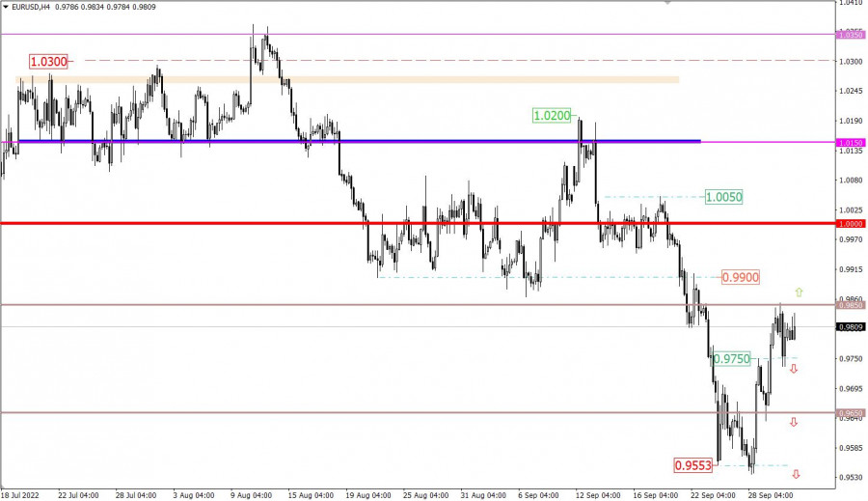Image resolution: width=868 pixels, height=501 pixels.
Task: Click the red down arrow below 0.9750 label
Action: click(x=794, y=369)
